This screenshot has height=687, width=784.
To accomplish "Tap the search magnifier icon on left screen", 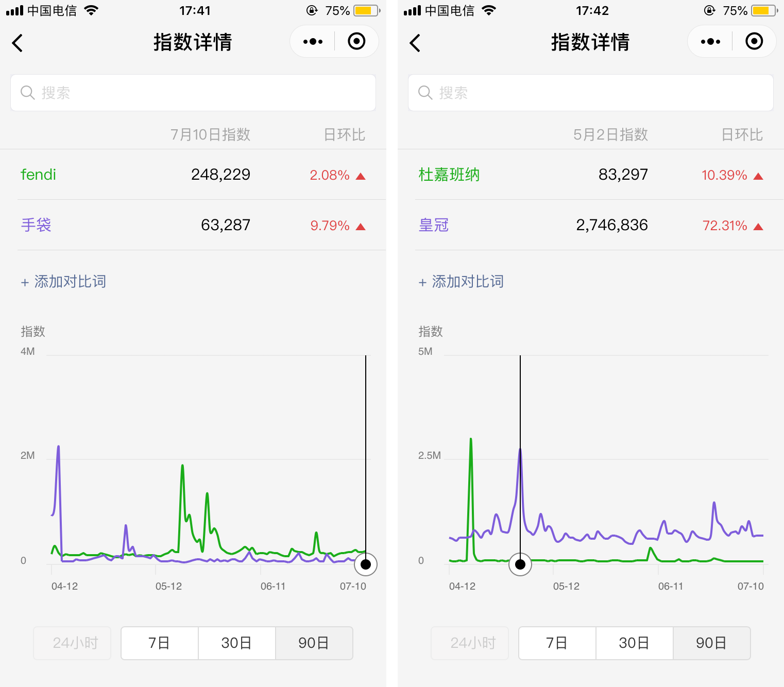I will point(27,93).
